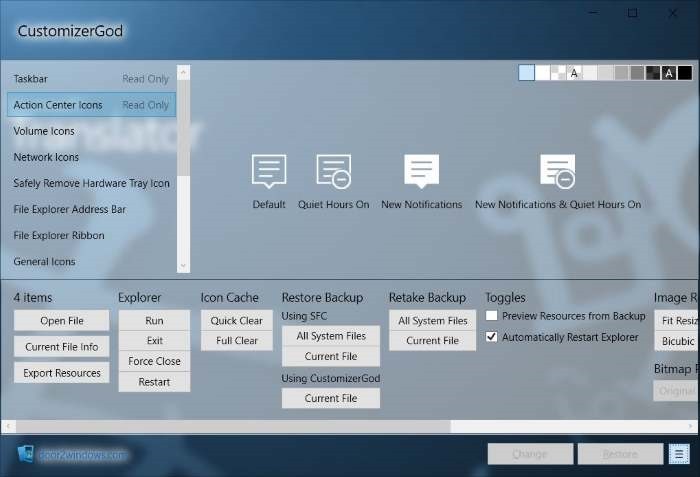
Task: Choose the light blue preview background swatch
Action: coord(526,72)
